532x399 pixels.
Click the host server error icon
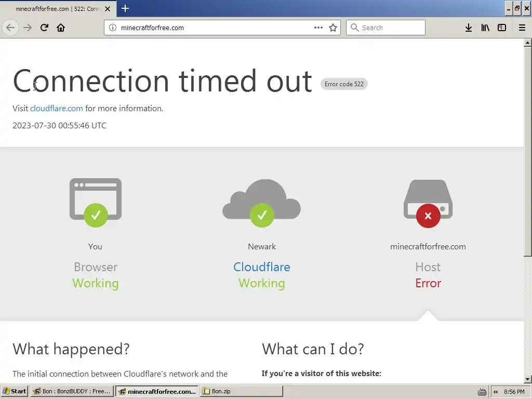pos(428,204)
